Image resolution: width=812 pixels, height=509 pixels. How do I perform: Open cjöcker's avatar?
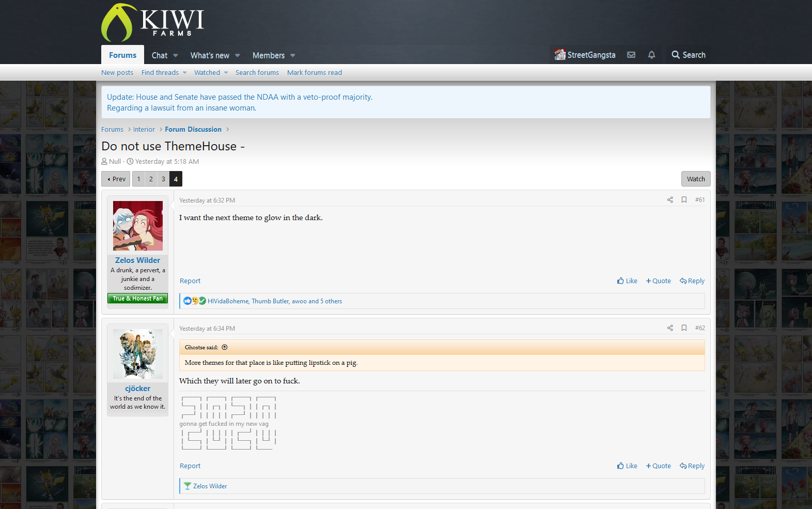point(138,354)
